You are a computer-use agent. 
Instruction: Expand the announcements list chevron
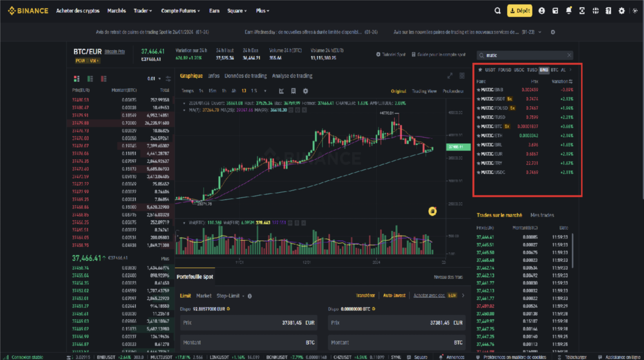[x=540, y=32]
